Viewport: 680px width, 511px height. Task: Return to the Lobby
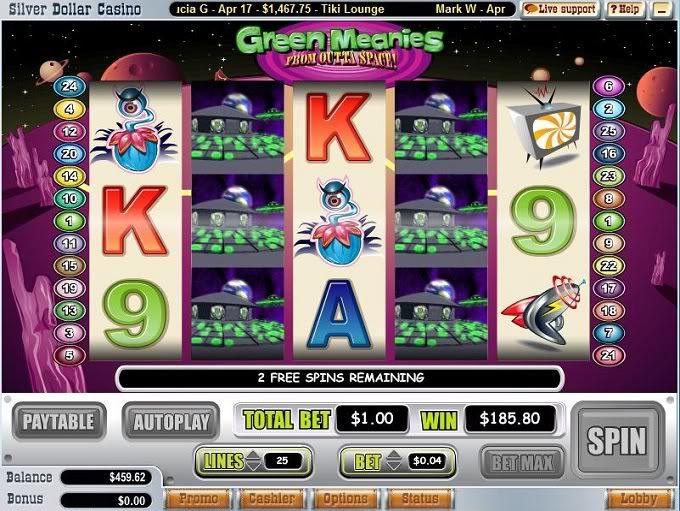(x=638, y=498)
